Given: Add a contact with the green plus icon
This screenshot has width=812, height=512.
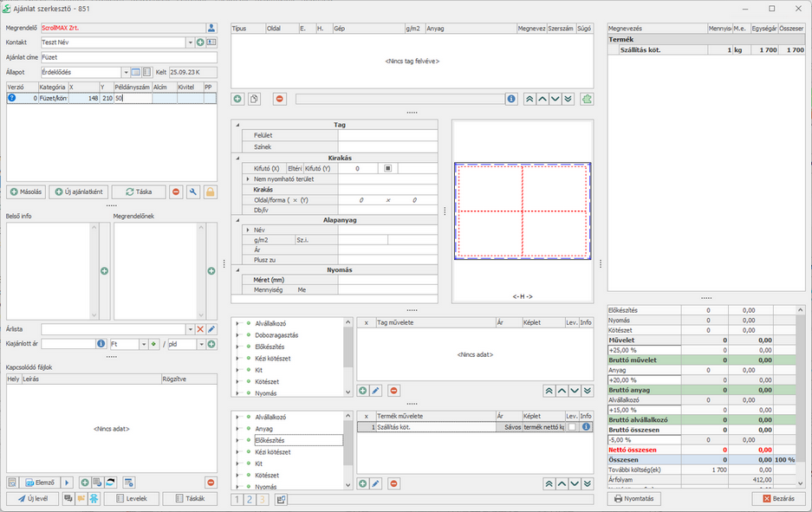Looking at the screenshot, I should point(200,42).
